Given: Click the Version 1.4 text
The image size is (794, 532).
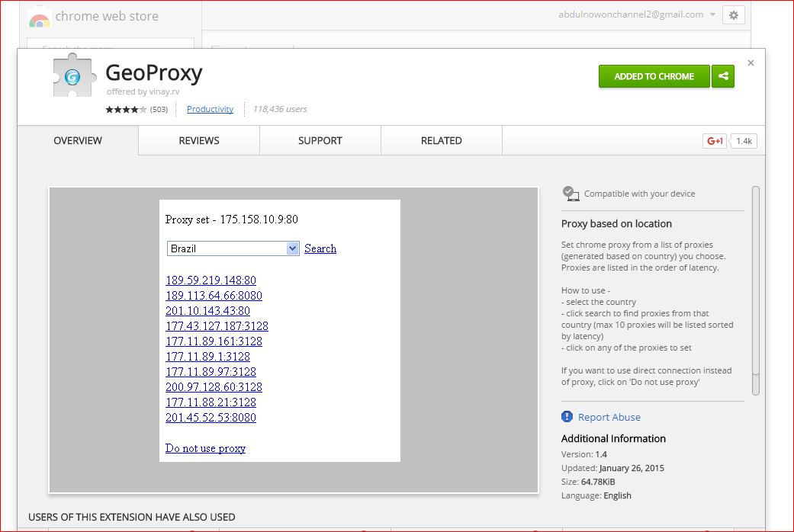Looking at the screenshot, I should click(583, 454).
